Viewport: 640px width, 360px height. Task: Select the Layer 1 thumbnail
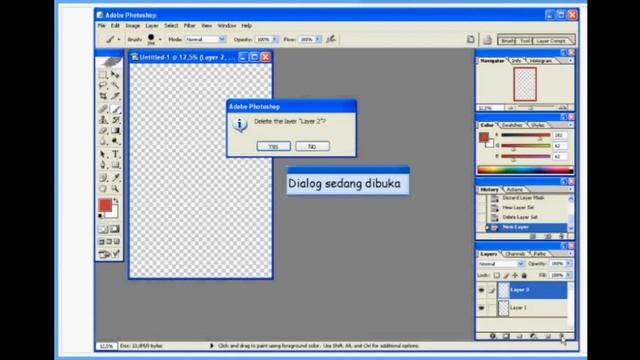[503, 308]
